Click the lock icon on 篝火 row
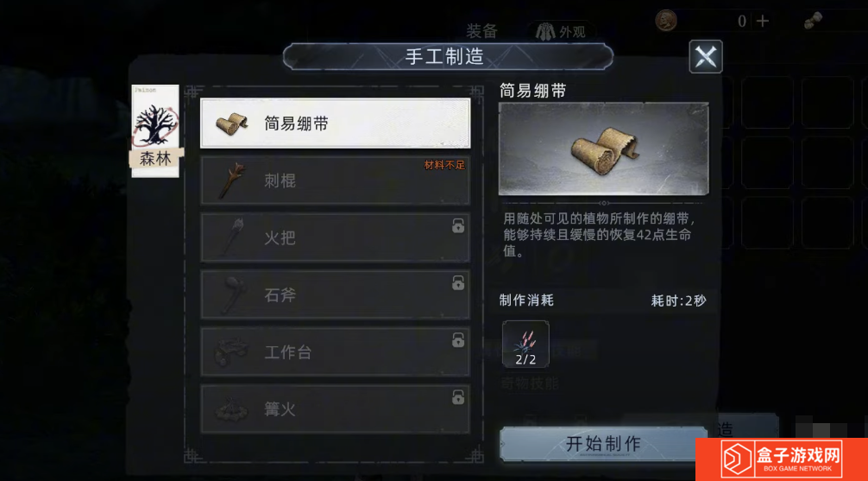Viewport: 868px width, 481px height. 458,397
